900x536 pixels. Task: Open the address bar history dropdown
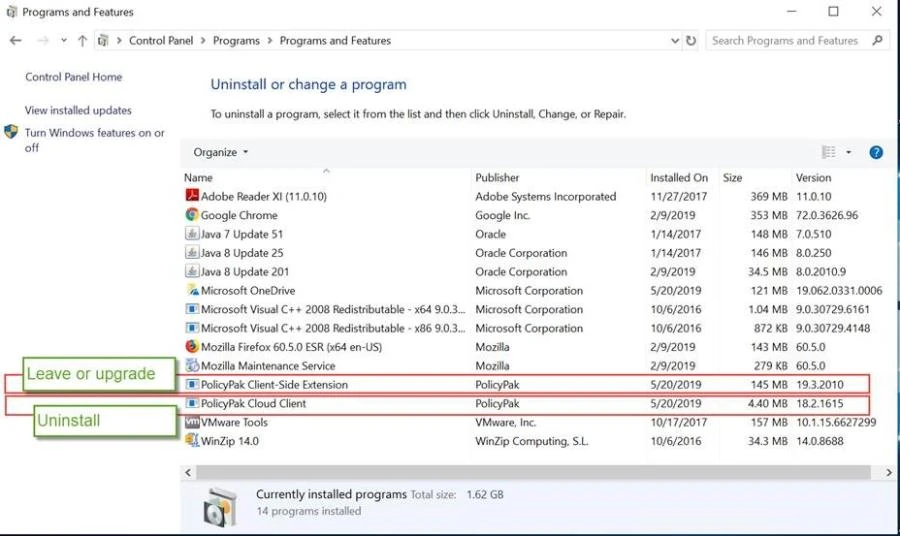[x=675, y=41]
